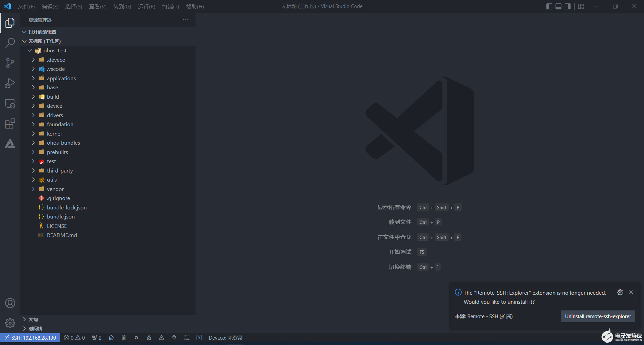Open the 编辑(E) menu

point(50,6)
